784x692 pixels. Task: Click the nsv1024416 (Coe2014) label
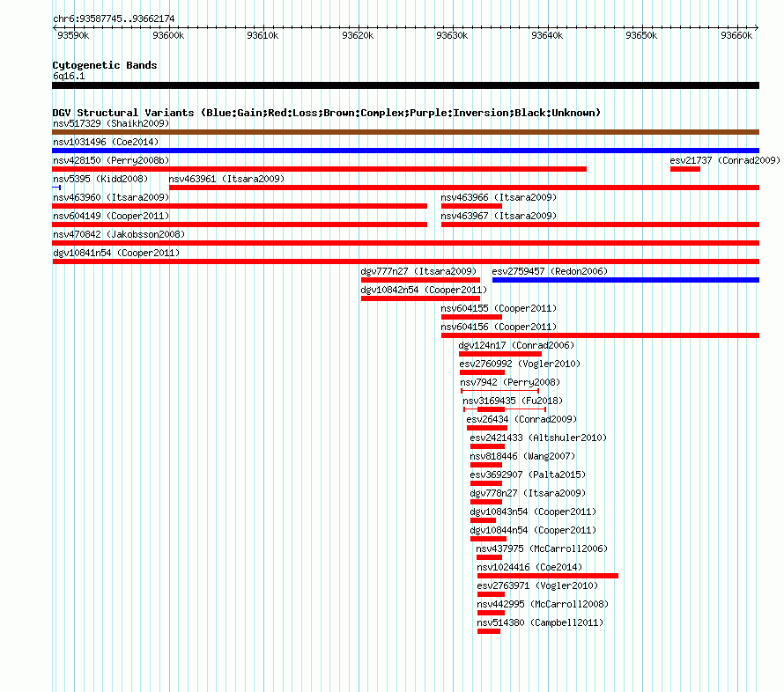(x=529, y=567)
